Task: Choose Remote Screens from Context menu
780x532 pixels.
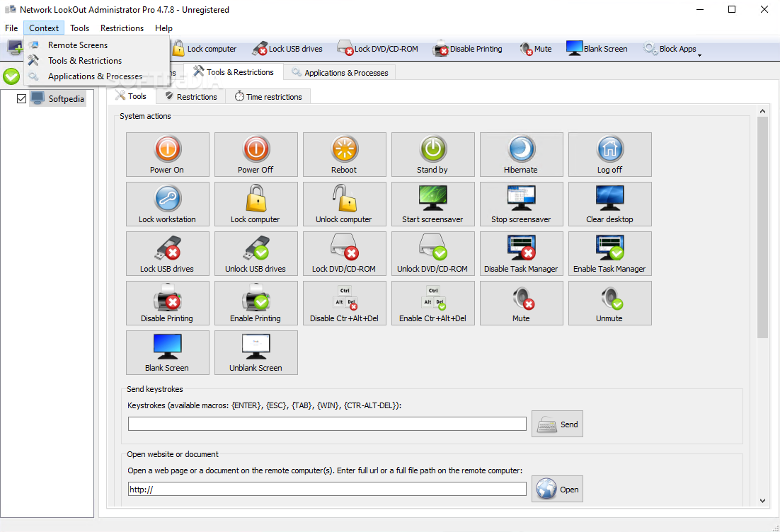Action: 96,45
